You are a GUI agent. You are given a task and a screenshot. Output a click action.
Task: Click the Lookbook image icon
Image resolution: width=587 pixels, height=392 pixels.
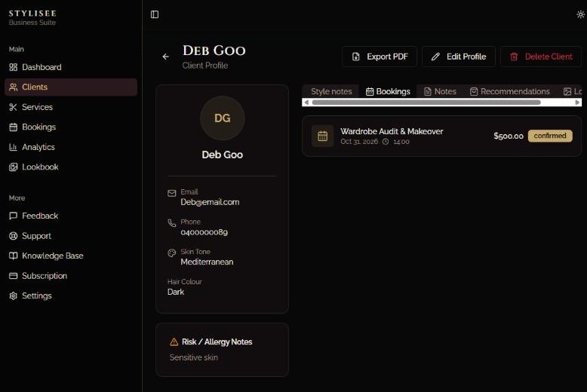coord(13,167)
